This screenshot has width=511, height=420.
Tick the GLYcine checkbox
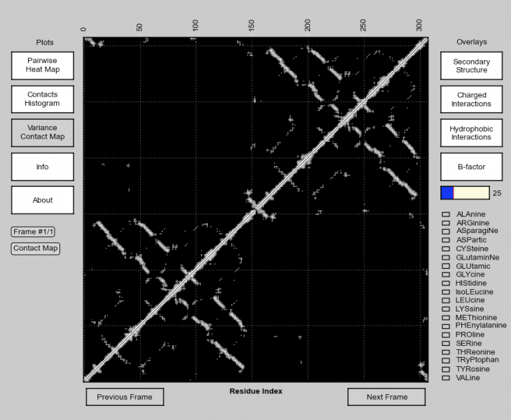coord(445,274)
